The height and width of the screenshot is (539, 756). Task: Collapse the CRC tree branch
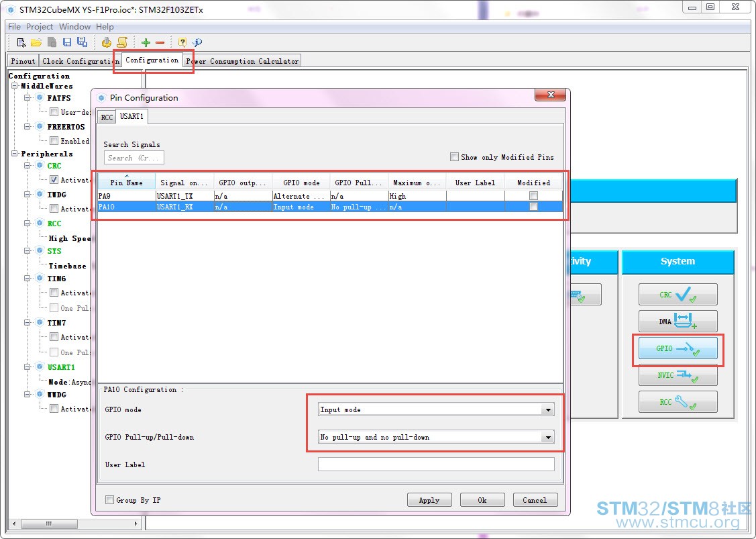tap(28, 166)
